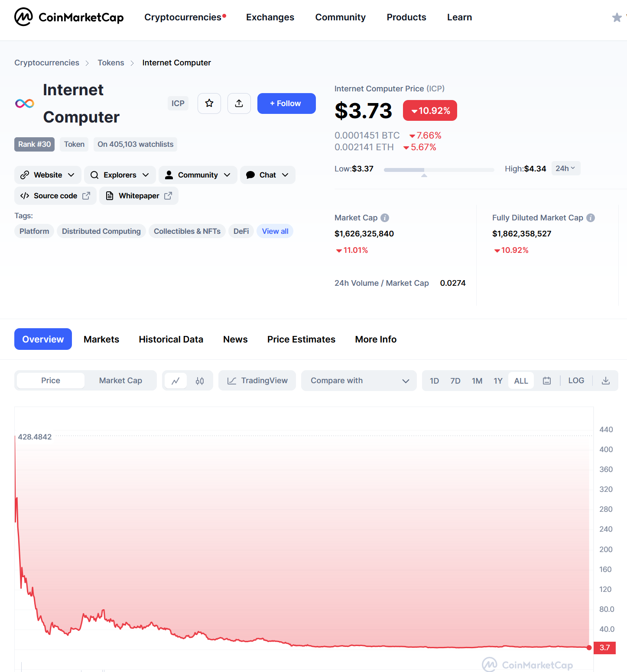Click the low-high price range bar
The height and width of the screenshot is (672, 627).
click(x=439, y=170)
